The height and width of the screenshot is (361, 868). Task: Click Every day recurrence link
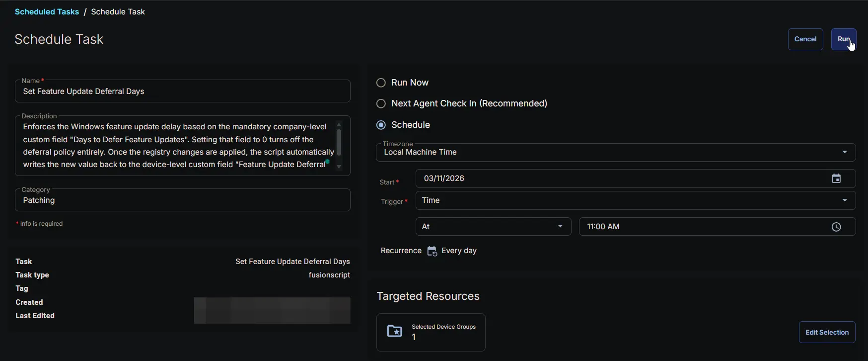point(459,251)
